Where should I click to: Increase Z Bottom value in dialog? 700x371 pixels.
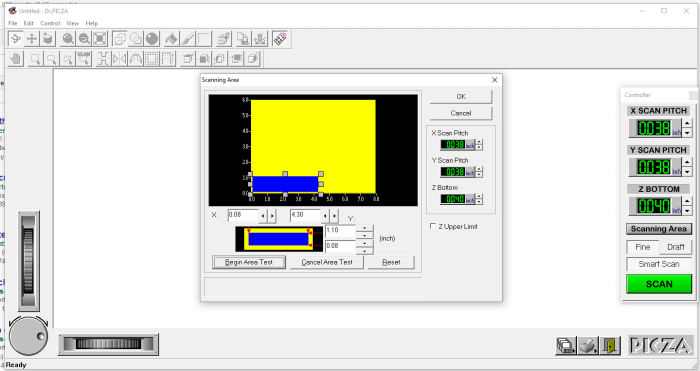[x=479, y=196]
